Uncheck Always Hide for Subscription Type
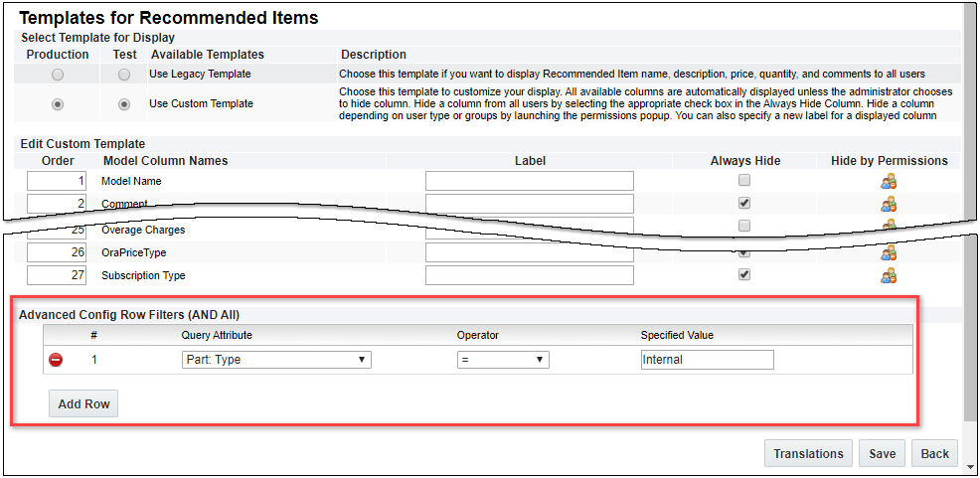Image resolution: width=980 pixels, height=478 pixels. click(744, 275)
